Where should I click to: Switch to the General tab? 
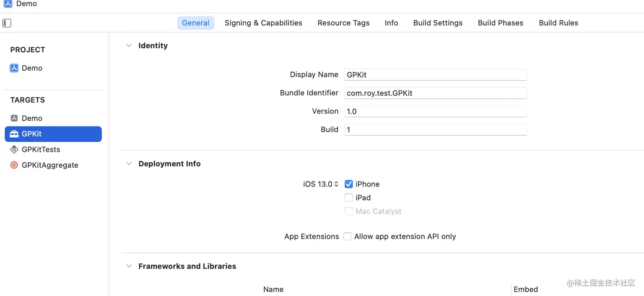click(x=195, y=23)
